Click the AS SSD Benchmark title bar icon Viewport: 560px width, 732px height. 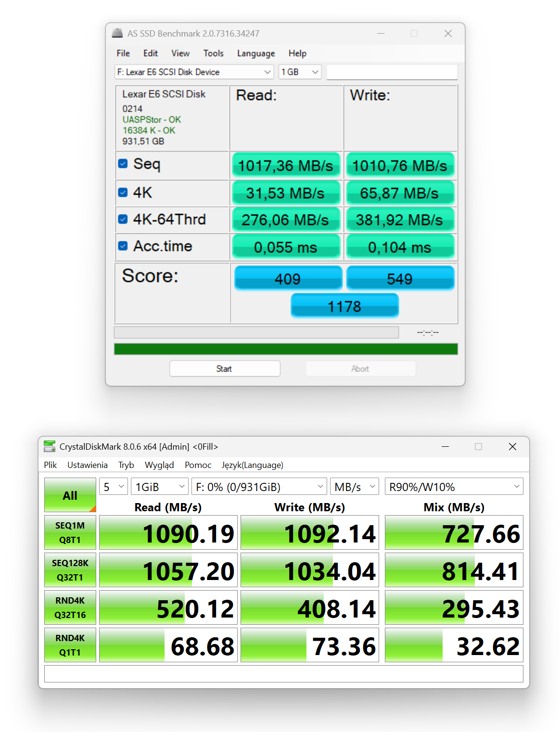[x=117, y=33]
